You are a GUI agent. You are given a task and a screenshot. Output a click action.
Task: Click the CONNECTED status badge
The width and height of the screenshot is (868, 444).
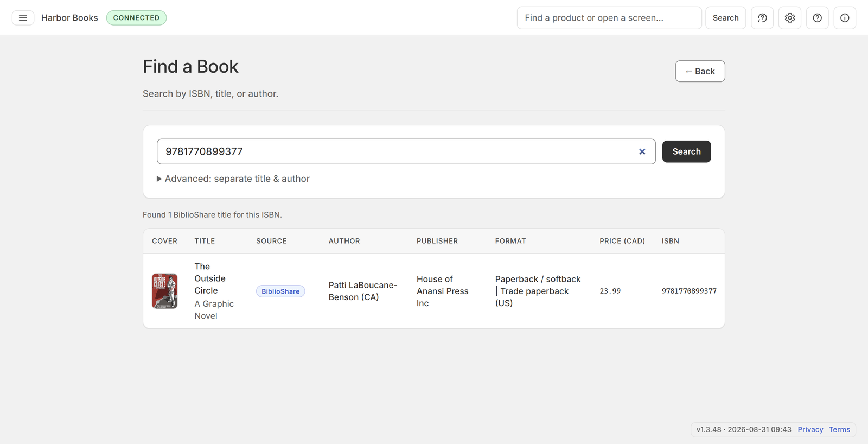[136, 18]
